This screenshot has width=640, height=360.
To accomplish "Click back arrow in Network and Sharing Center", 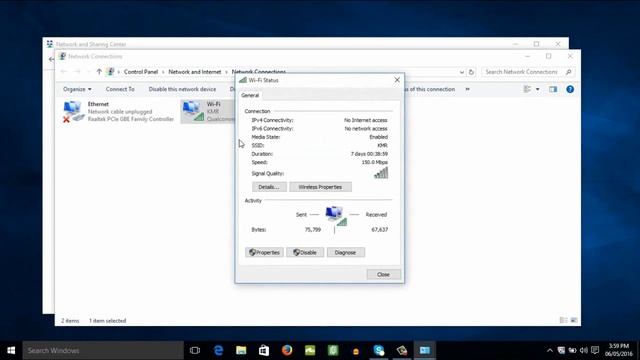I will coord(51,60).
